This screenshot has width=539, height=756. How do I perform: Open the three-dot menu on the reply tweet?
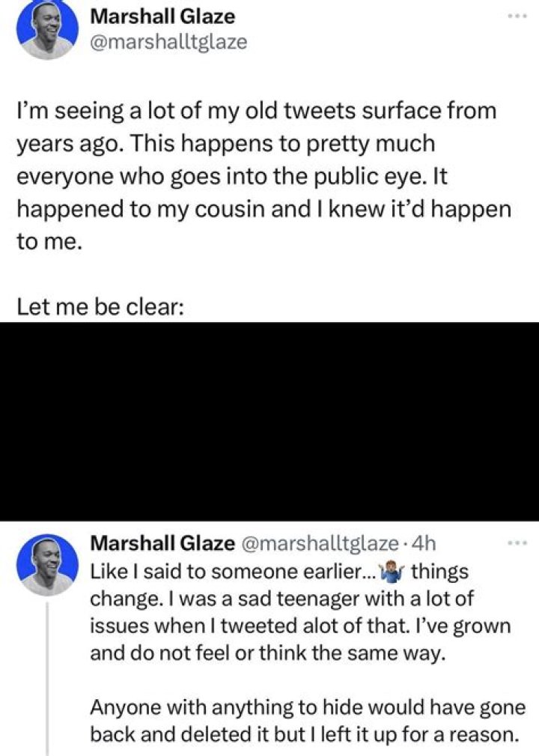pos(518,543)
